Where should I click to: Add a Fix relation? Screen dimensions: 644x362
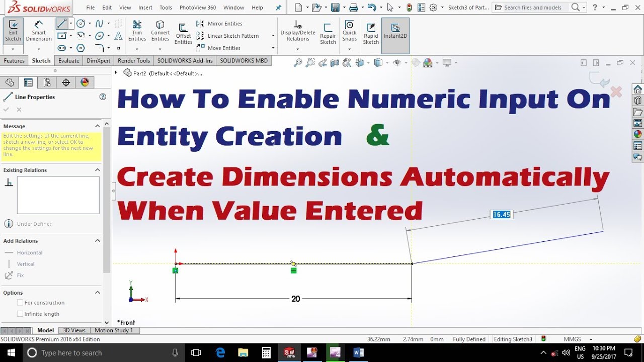pyautogui.click(x=14, y=276)
